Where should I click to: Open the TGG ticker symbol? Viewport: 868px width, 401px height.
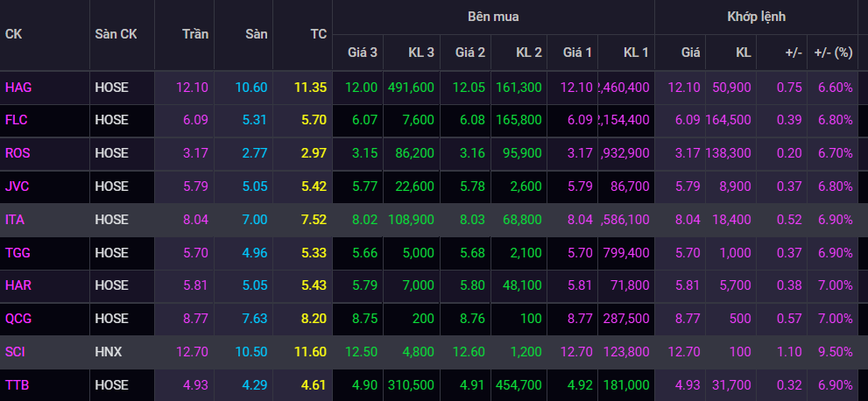click(x=18, y=253)
